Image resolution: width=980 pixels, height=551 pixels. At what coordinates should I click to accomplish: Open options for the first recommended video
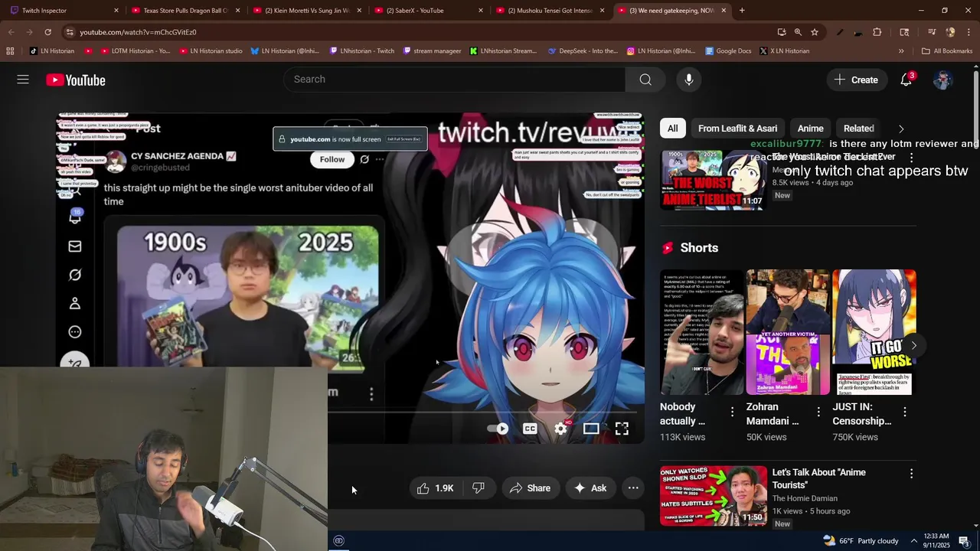911,157
